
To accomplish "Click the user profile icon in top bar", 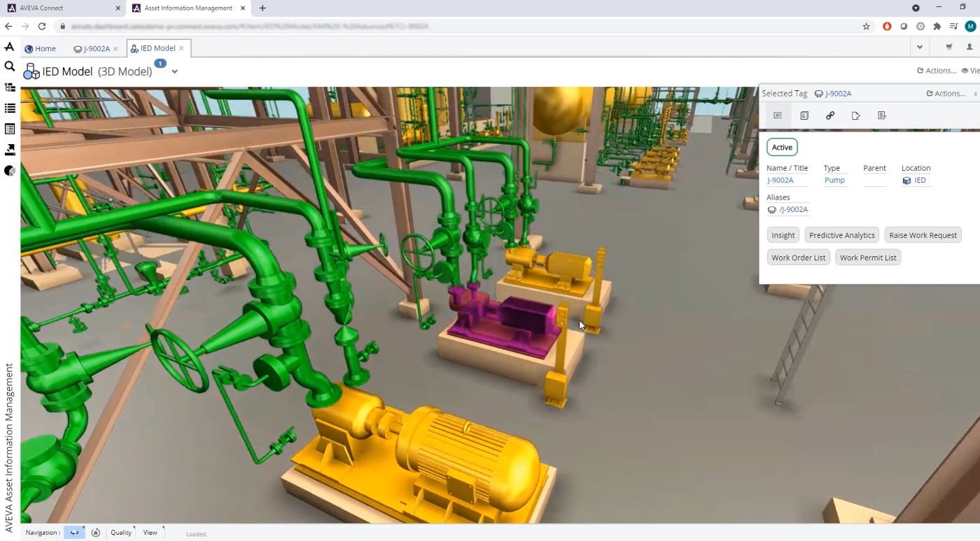I will click(970, 48).
